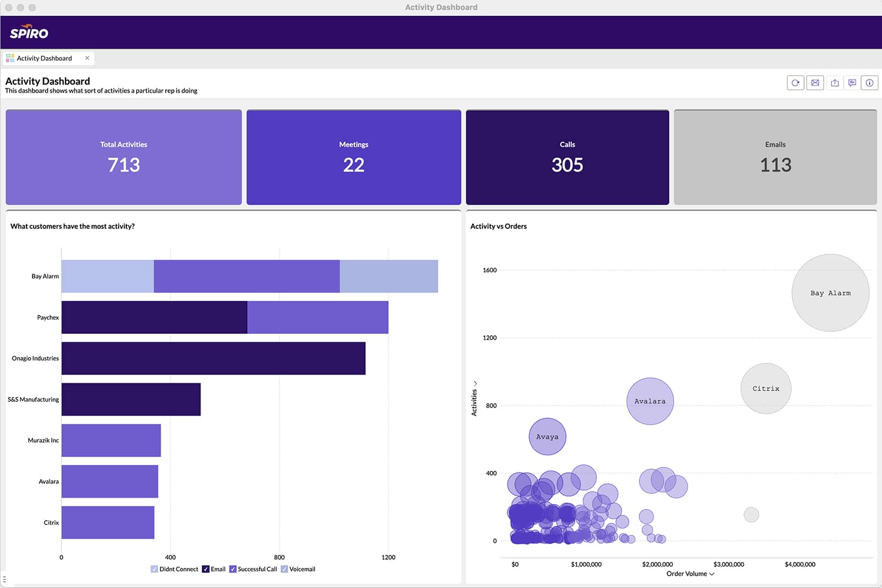Click the S&S Manufacturing bar
Image resolution: width=882 pixels, height=588 pixels.
point(131,399)
